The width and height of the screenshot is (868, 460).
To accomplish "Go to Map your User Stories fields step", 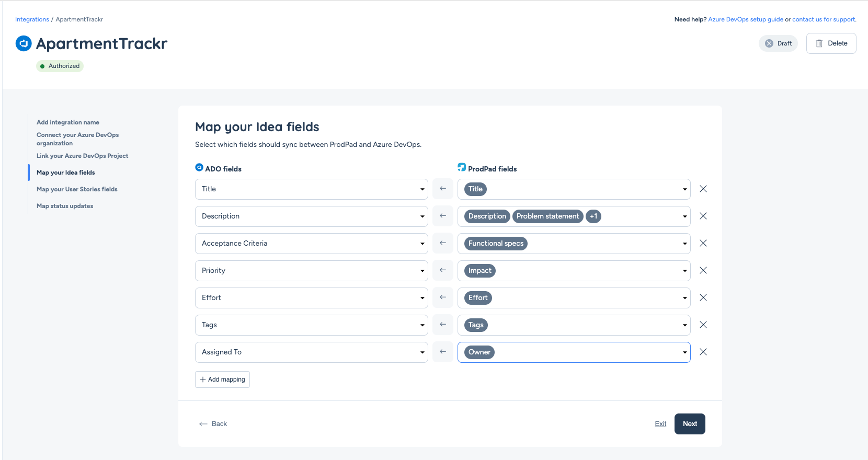I will (x=77, y=189).
